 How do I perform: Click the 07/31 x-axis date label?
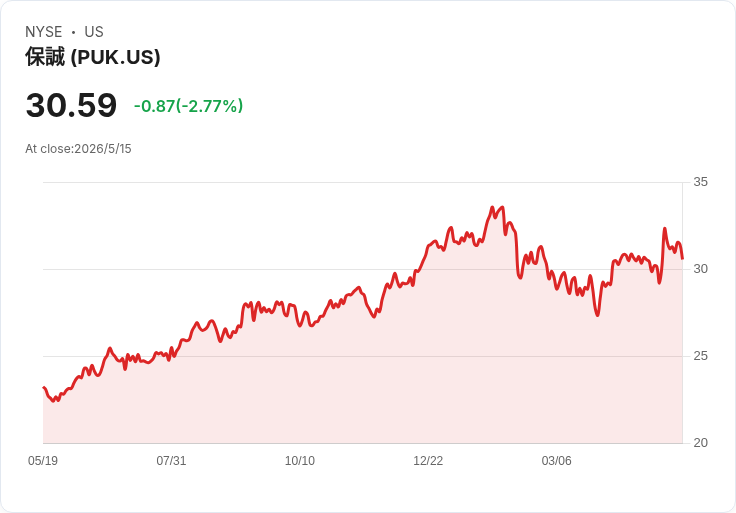click(171, 460)
